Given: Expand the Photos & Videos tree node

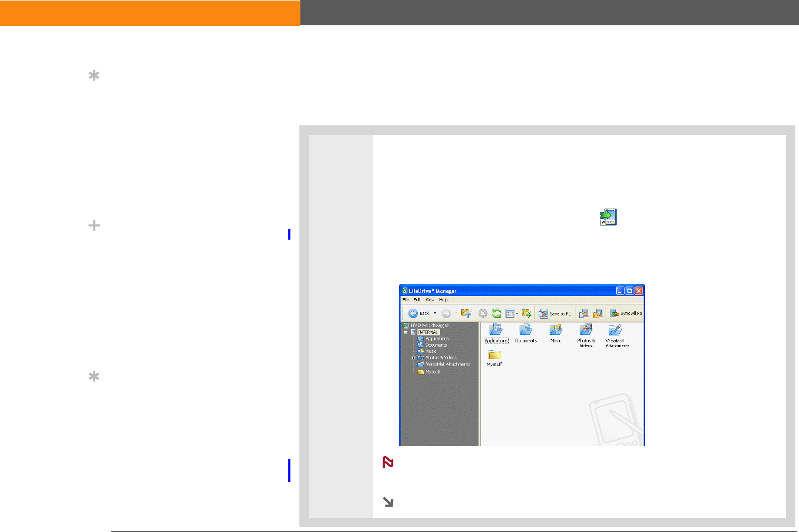Looking at the screenshot, I should pos(413,358).
